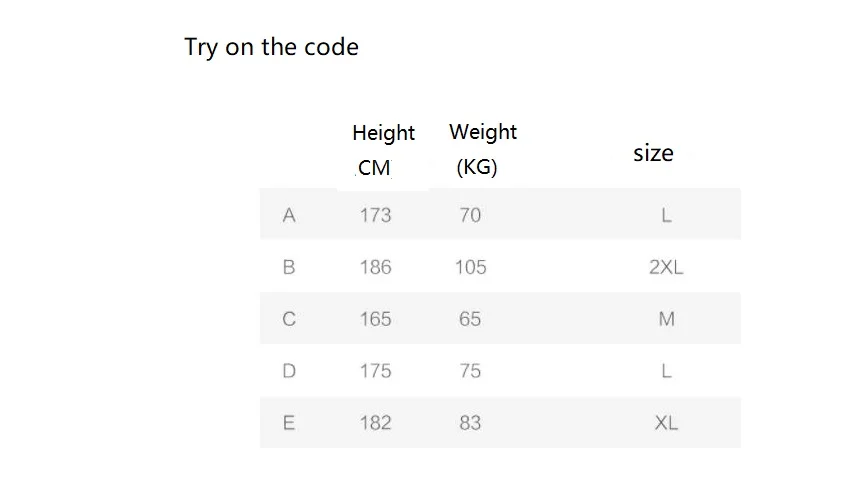Select row label C

coord(289,319)
